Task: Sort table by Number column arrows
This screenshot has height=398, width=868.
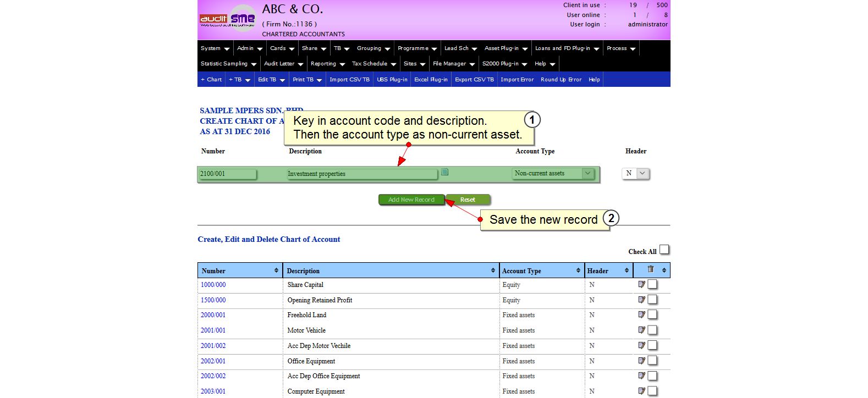Action: (x=276, y=270)
